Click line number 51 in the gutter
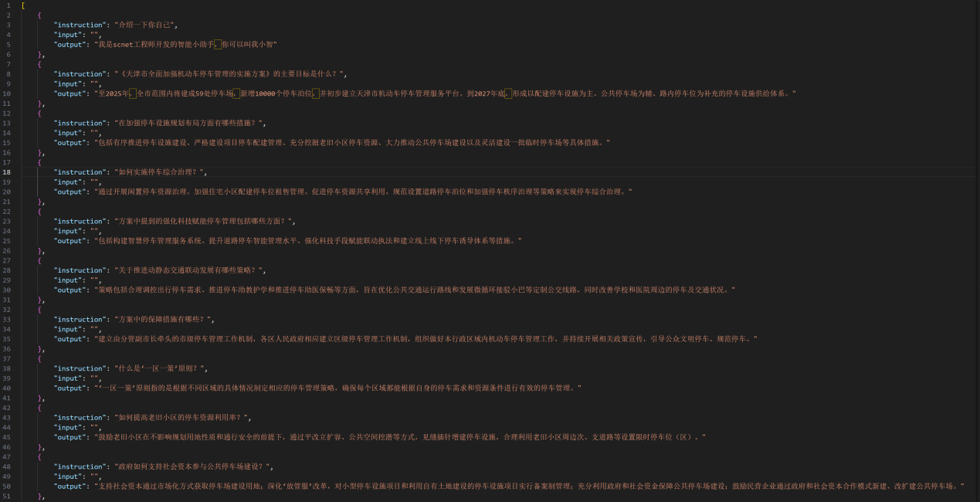 point(8,496)
